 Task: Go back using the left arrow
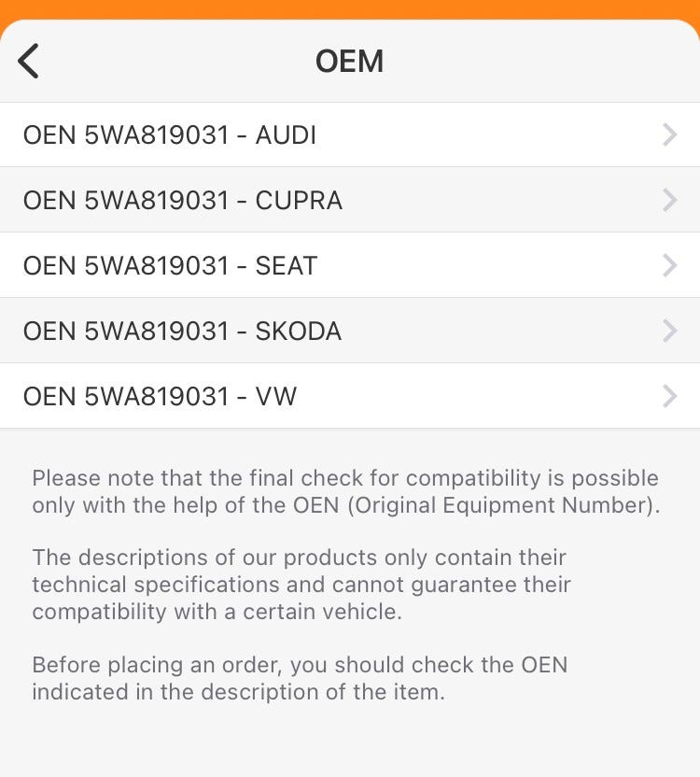tap(29, 62)
